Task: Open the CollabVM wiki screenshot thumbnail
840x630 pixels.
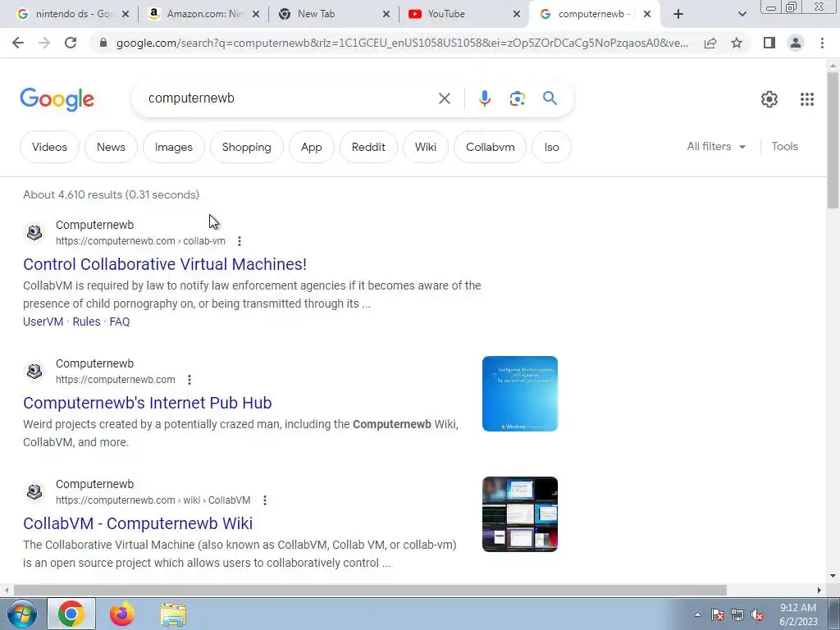Action: pyautogui.click(x=519, y=514)
